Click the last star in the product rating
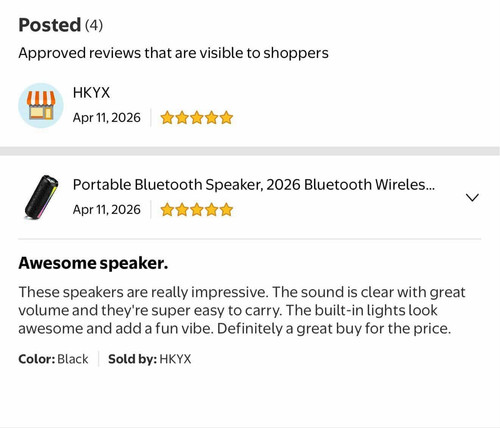Viewport: 500px width, 428px height. tap(226, 210)
